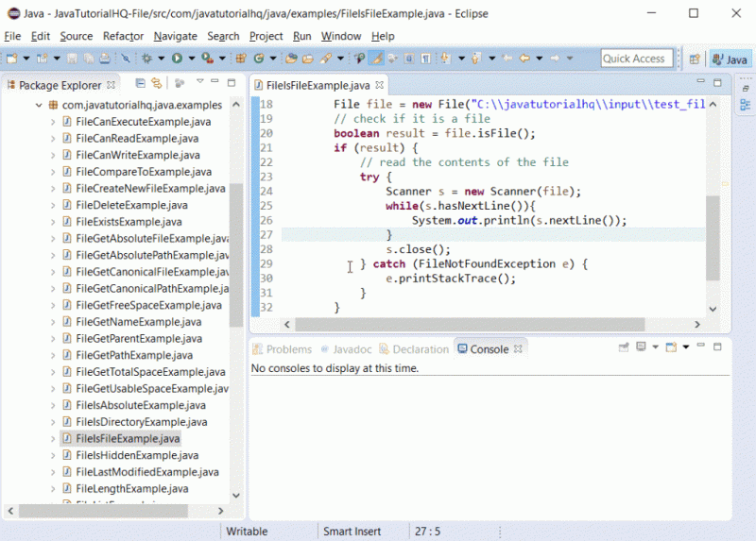This screenshot has width=756, height=541.
Task: Click the Open Type icon
Action: [x=291, y=59]
